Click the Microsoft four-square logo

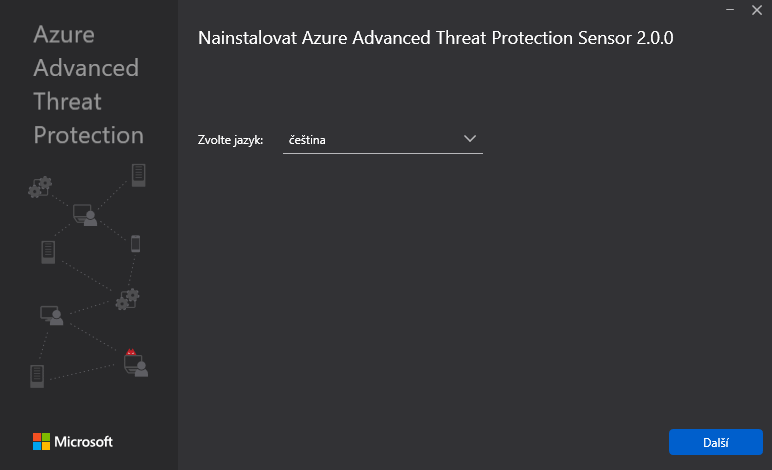click(41, 441)
